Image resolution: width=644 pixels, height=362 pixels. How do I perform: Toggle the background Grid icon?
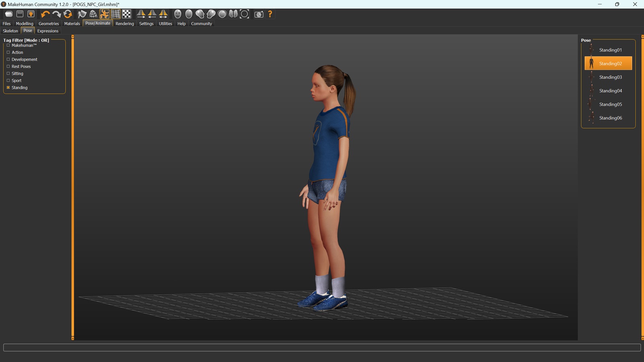pyautogui.click(x=116, y=14)
